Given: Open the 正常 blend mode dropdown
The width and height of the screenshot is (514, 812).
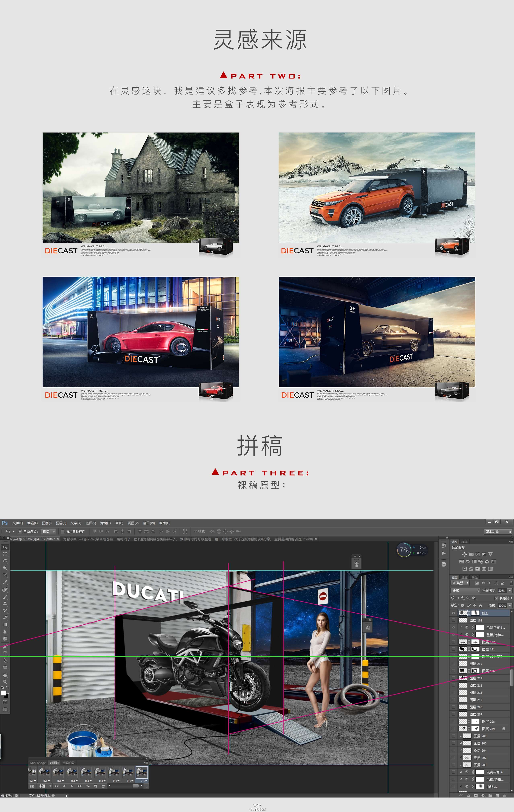Looking at the screenshot, I should (465, 590).
